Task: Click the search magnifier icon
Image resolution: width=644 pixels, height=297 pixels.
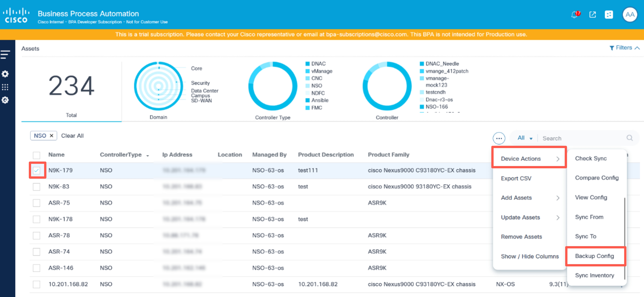Action: pos(629,138)
